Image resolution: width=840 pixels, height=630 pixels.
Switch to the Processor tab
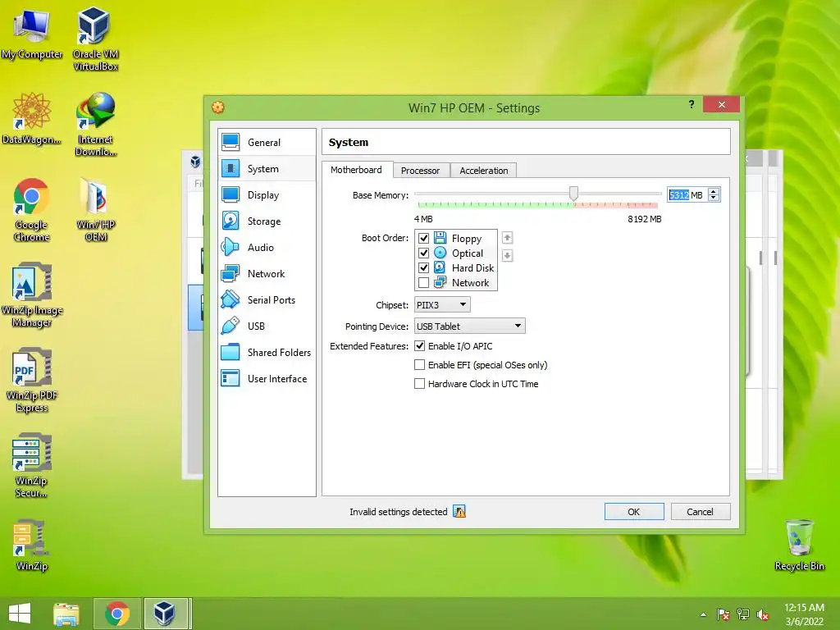tap(421, 171)
